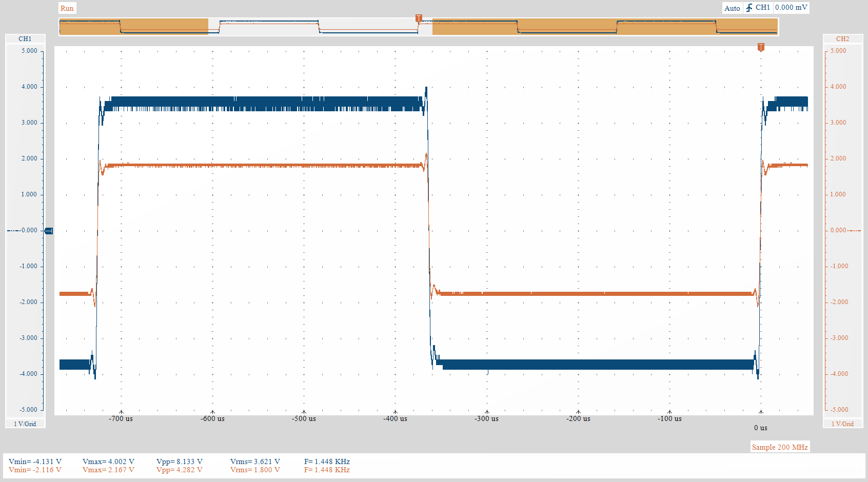The height and width of the screenshot is (482, 868).
Task: Click the CH1 zero-level offset marker
Action: 49,231
